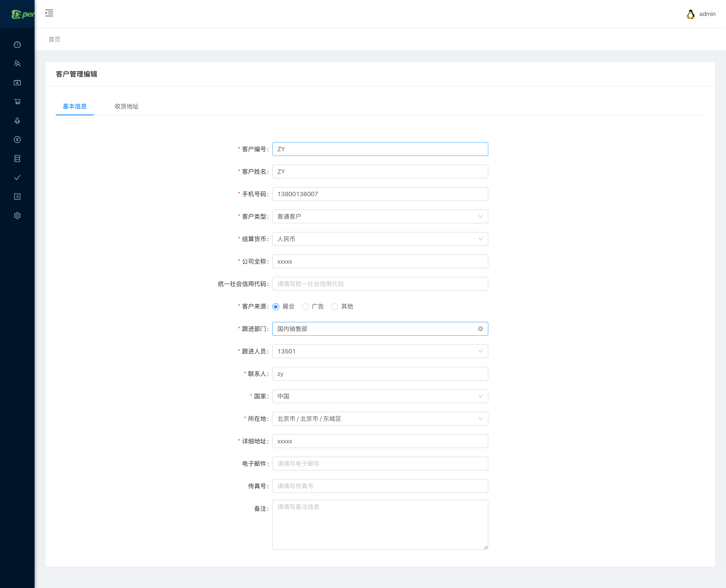Screen dimensions: 726x588
Task: Click the 客户管理编辑 page title
Action: (76, 74)
